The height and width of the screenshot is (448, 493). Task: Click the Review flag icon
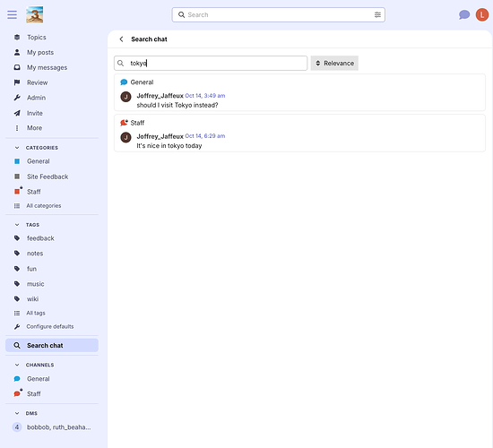(17, 82)
